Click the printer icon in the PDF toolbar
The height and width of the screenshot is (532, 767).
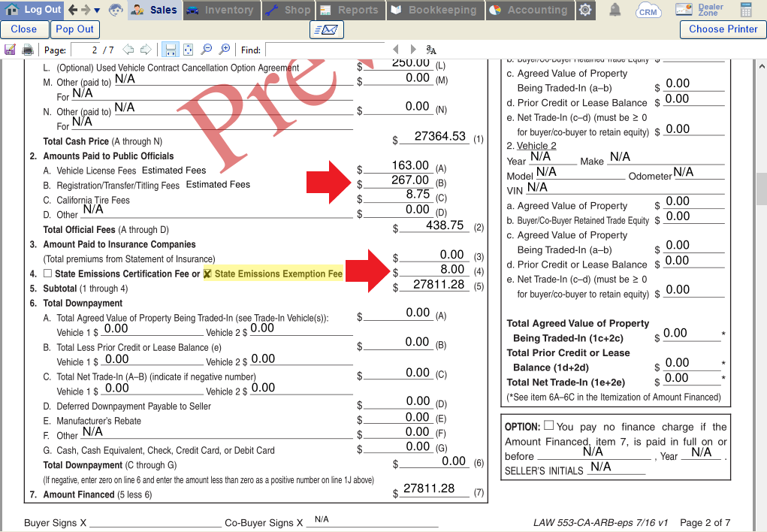tap(28, 50)
